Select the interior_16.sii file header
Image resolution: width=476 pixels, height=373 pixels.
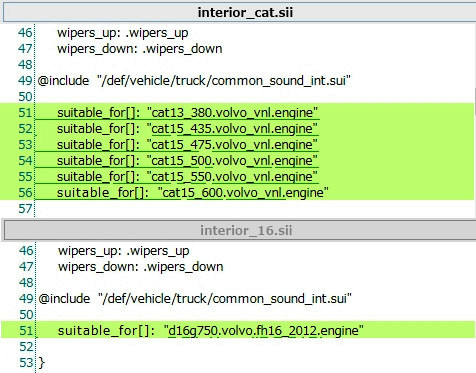pos(240,230)
